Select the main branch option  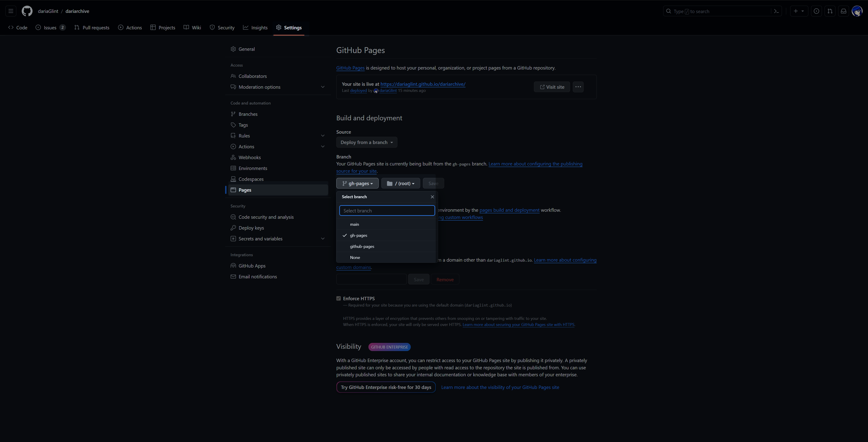point(354,224)
